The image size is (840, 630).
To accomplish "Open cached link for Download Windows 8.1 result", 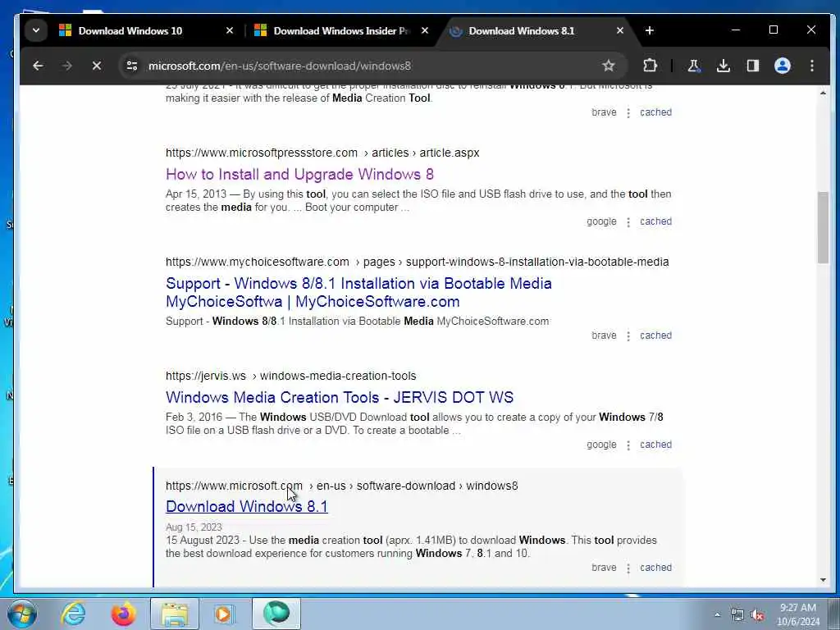I will (655, 568).
